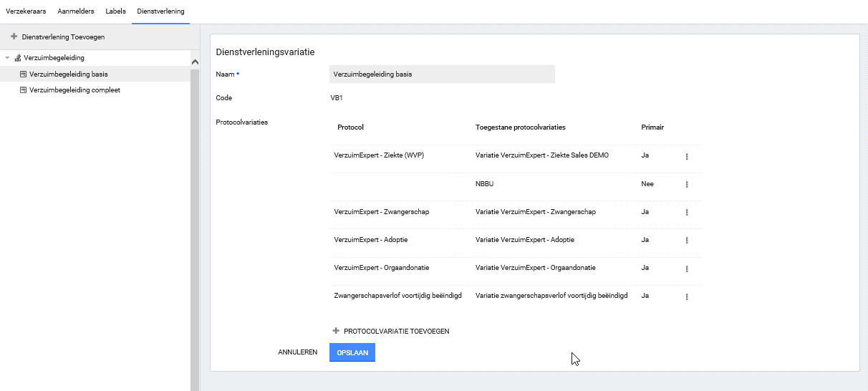Select Verzuimbegeleiding basis in tree
Viewport: 868px width, 391px height.
[68, 74]
